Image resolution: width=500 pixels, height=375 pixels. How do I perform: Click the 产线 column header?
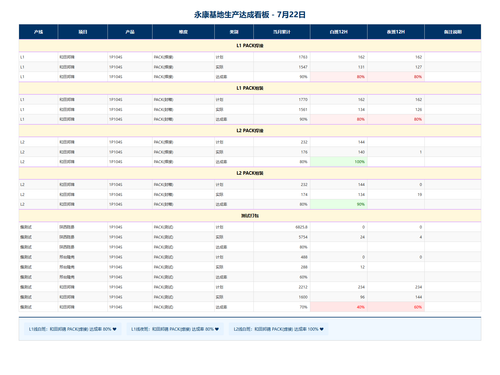38,32
